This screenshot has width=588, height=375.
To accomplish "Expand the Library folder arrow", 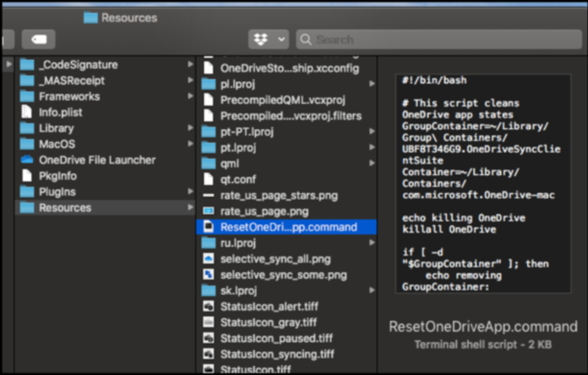I will (x=190, y=128).
